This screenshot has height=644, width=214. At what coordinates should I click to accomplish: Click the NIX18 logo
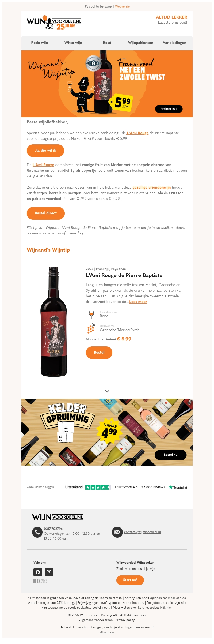pos(40,581)
